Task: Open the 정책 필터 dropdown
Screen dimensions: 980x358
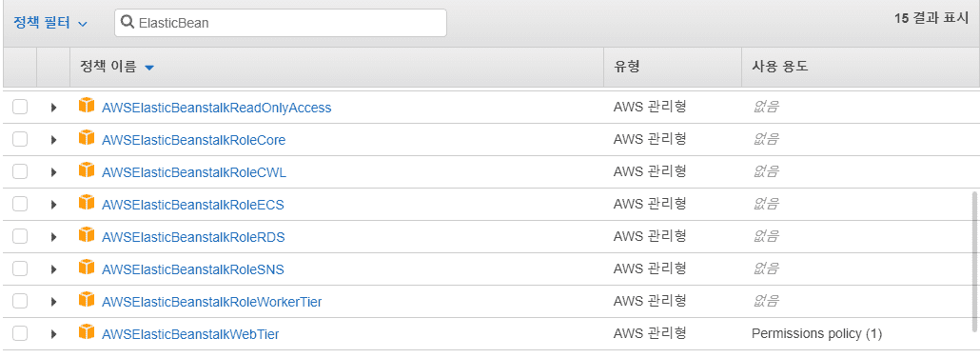Action: point(50,23)
